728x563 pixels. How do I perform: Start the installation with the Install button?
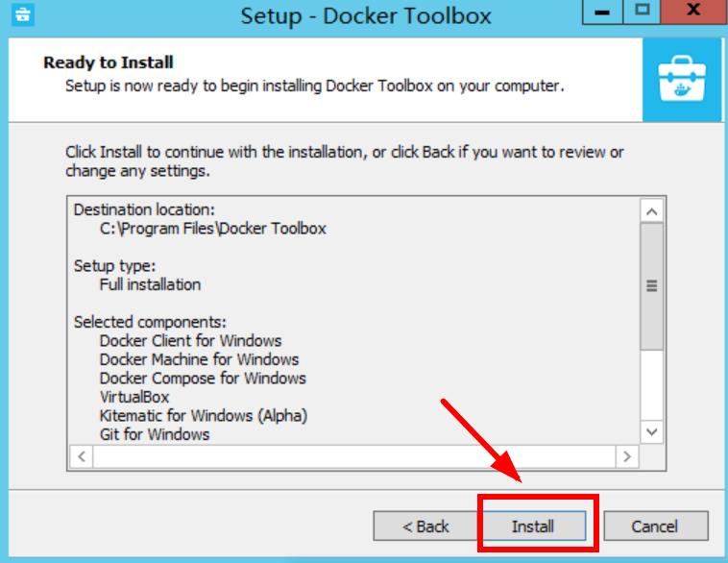(532, 526)
